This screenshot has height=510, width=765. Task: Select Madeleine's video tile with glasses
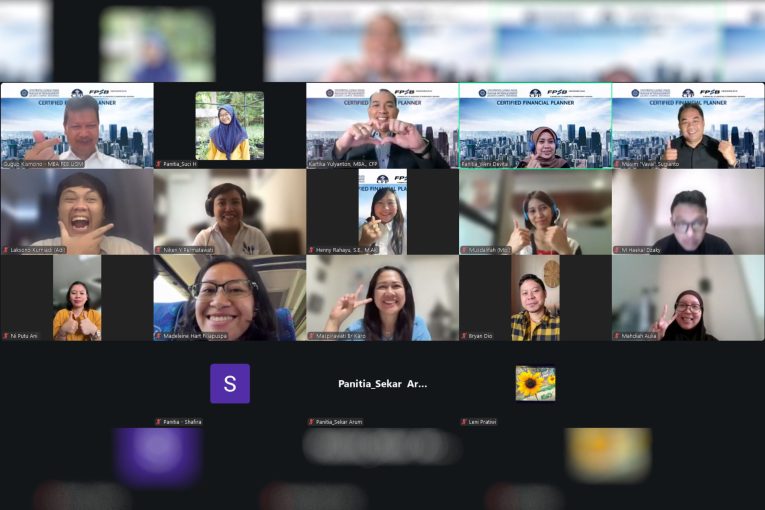(229, 297)
